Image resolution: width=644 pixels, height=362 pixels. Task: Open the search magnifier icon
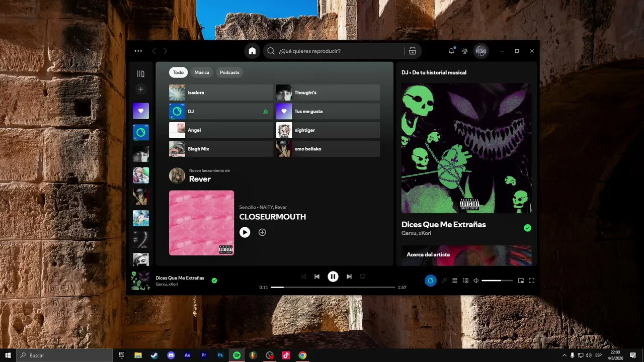coord(271,51)
